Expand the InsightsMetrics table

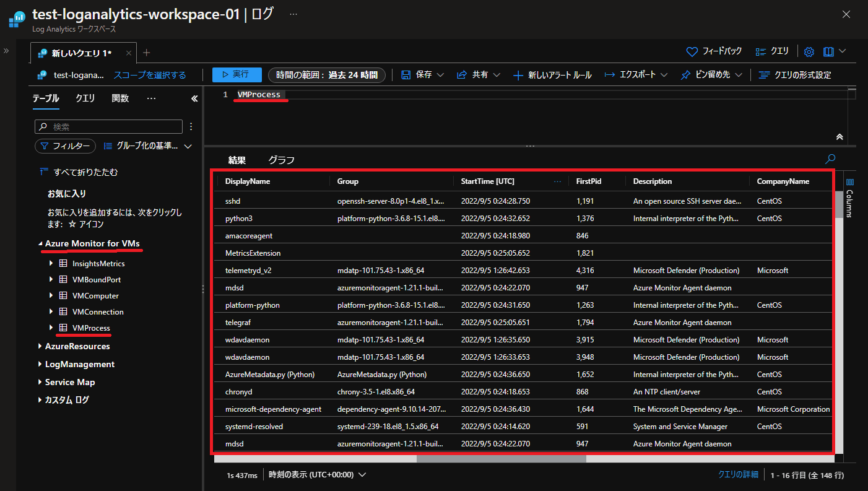51,264
